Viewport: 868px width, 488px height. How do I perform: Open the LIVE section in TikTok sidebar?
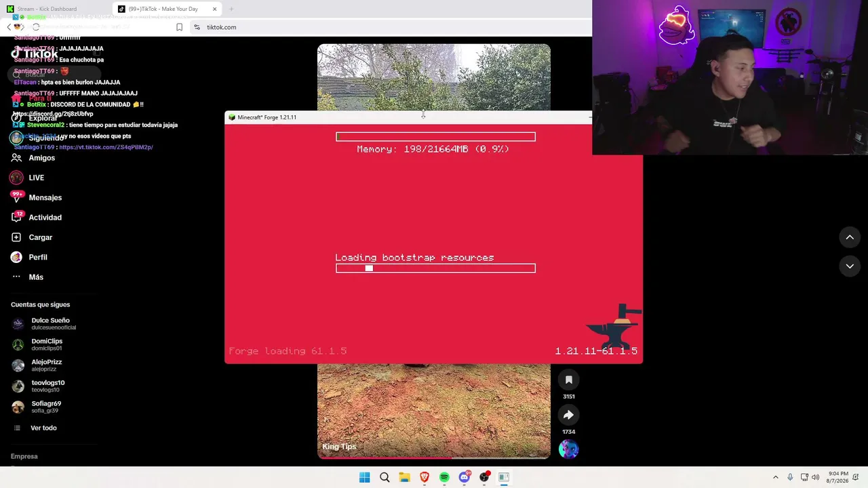[x=27, y=178]
